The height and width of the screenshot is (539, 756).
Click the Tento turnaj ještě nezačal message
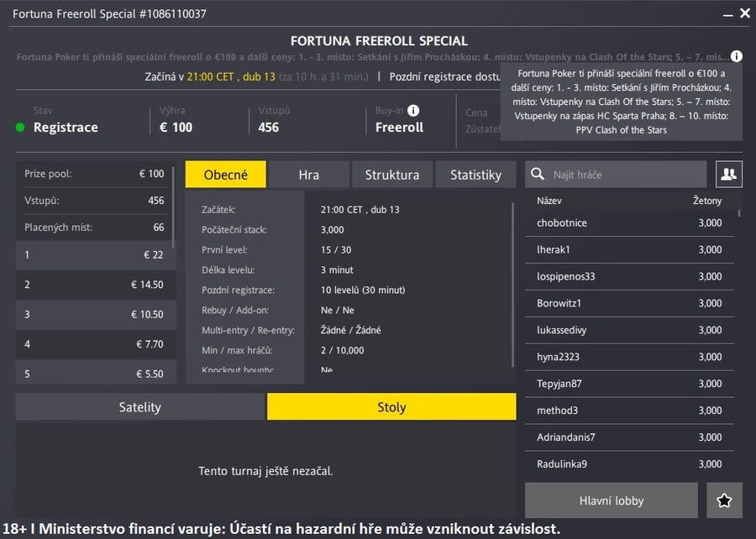click(265, 471)
